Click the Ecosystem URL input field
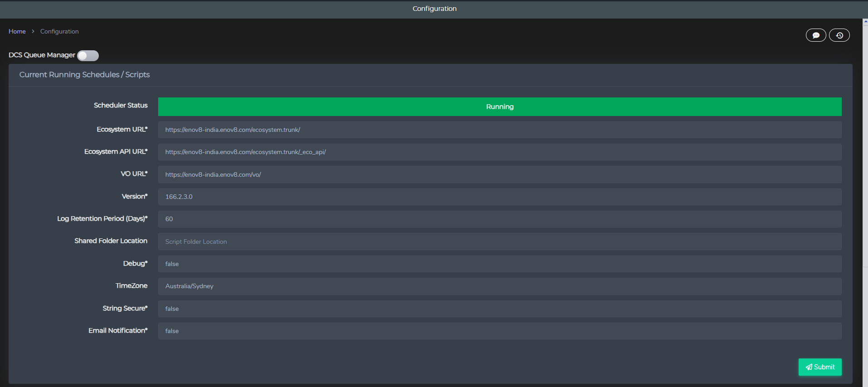This screenshot has height=387, width=868. pos(499,130)
